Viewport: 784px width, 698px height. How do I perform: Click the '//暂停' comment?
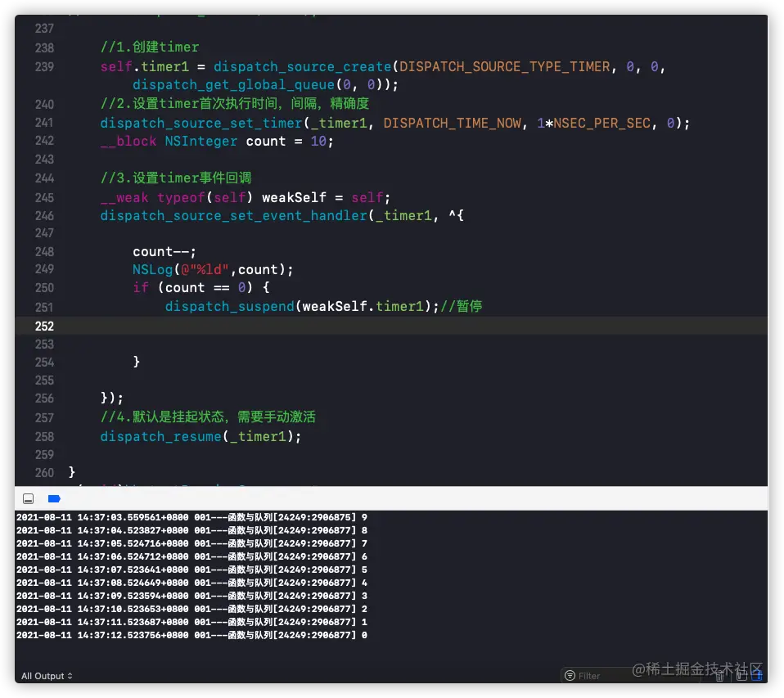[x=461, y=306]
